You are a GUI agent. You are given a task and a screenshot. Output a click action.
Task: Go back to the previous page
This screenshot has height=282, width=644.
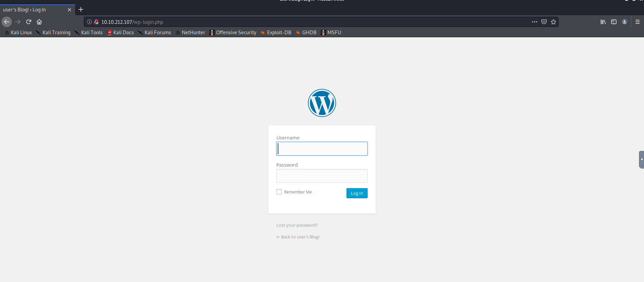[x=7, y=22]
